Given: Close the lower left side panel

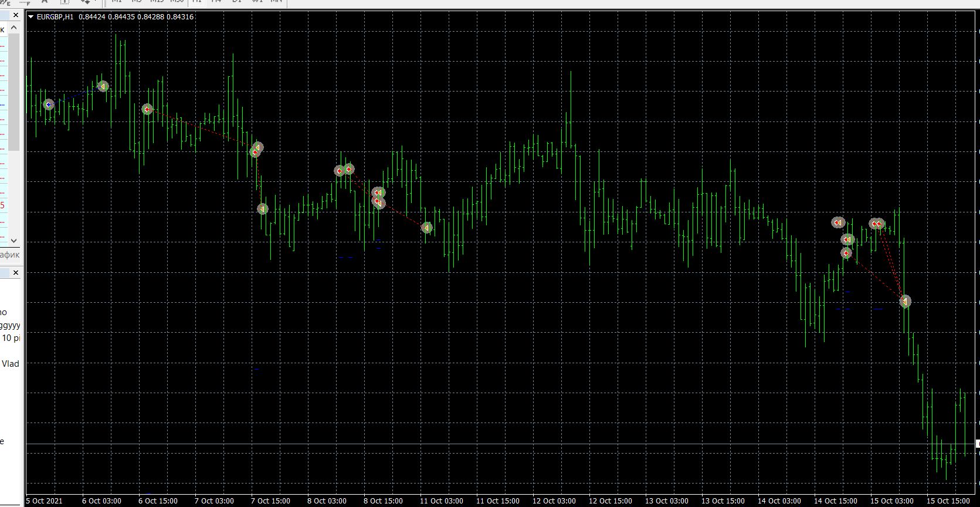Looking at the screenshot, I should click(15, 273).
